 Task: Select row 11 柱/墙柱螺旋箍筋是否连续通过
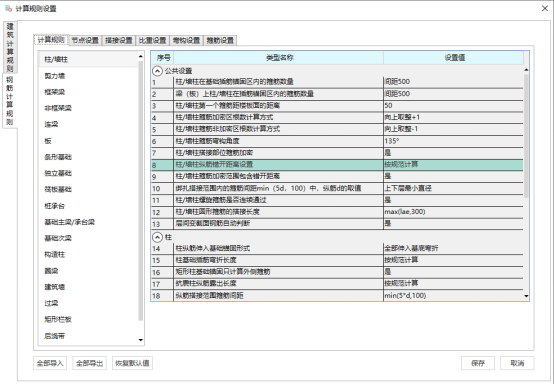point(337,200)
